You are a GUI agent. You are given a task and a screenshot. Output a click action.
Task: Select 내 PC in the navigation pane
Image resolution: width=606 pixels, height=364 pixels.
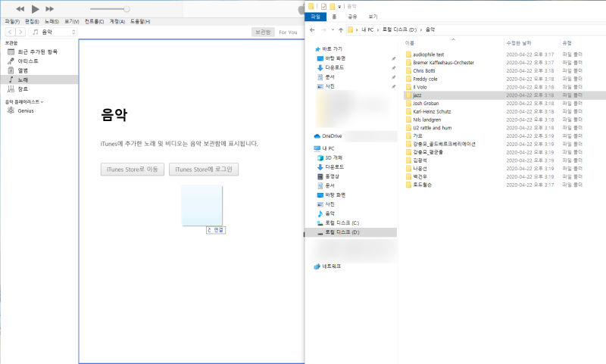click(x=328, y=148)
